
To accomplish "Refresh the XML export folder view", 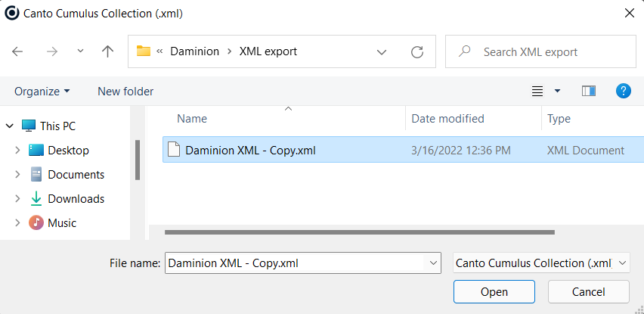I will [x=416, y=51].
